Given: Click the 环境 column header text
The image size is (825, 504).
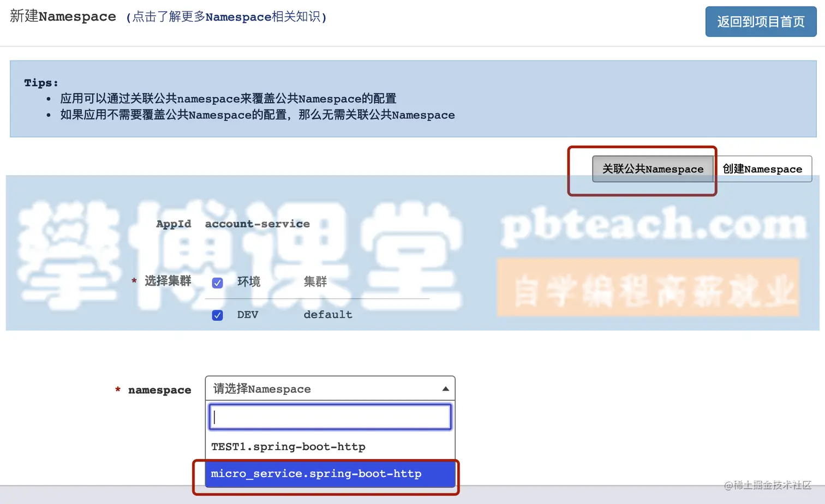Looking at the screenshot, I should 249,281.
